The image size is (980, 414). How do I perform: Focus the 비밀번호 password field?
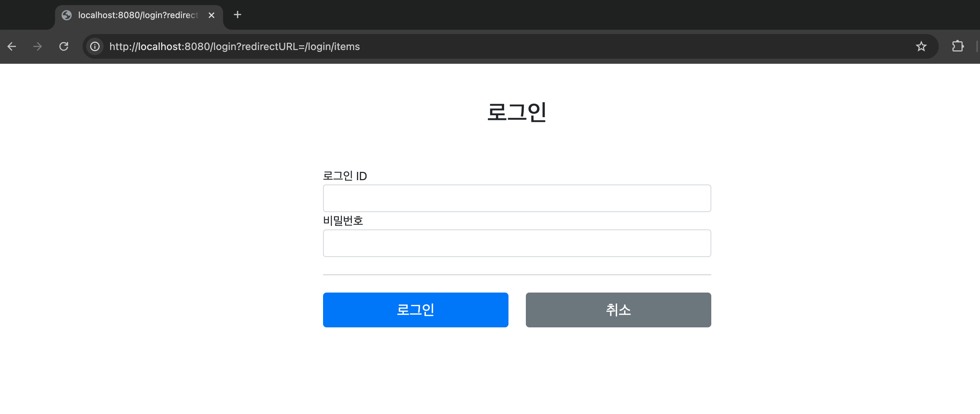pyautogui.click(x=517, y=243)
